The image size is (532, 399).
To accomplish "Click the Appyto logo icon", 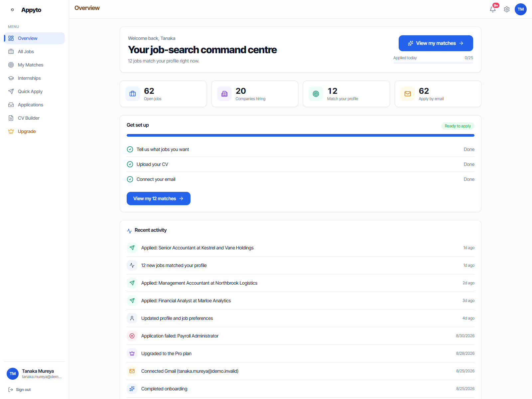I will point(12,10).
